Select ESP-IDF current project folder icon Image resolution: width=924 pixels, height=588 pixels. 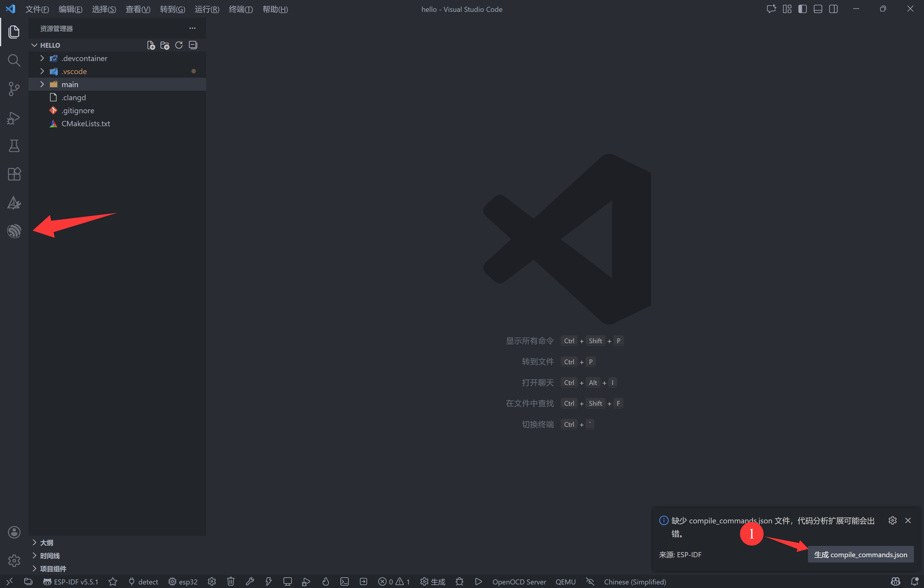pyautogui.click(x=28, y=581)
